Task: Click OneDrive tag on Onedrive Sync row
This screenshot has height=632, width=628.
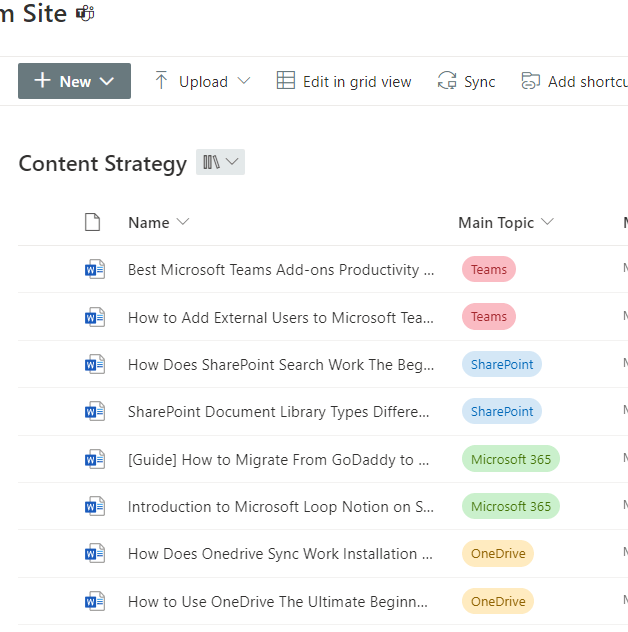Action: click(x=498, y=553)
